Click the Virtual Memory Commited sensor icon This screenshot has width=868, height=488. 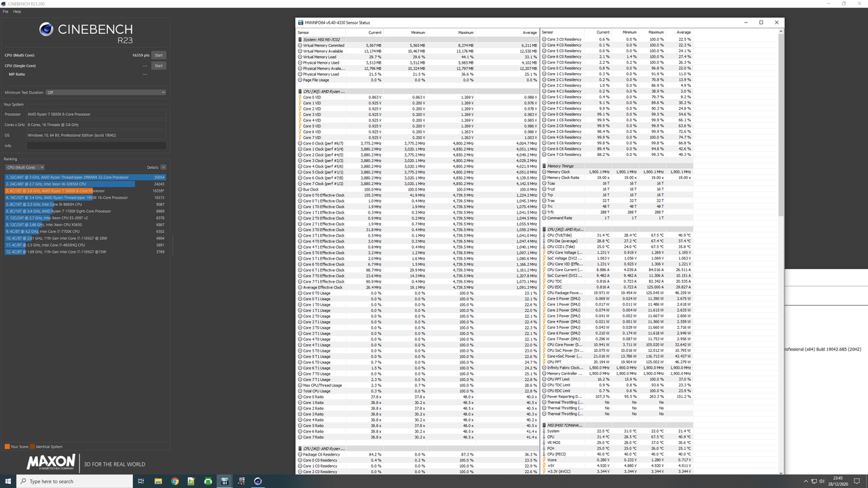click(x=300, y=45)
